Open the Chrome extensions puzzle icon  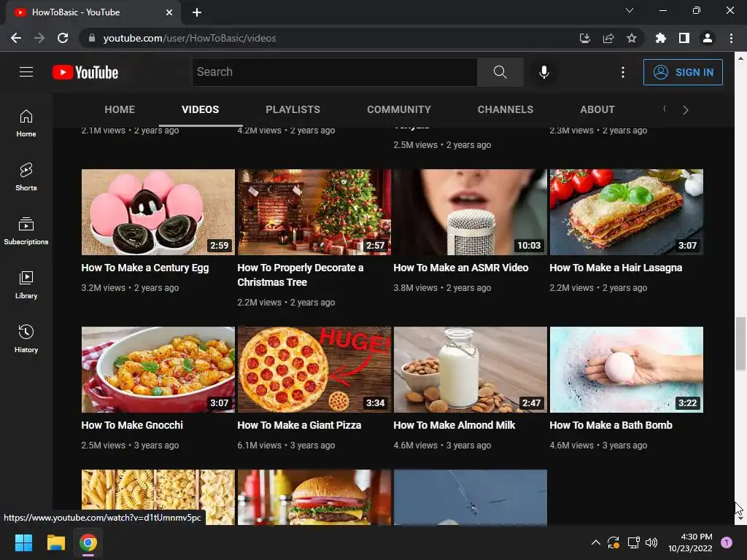coord(660,38)
